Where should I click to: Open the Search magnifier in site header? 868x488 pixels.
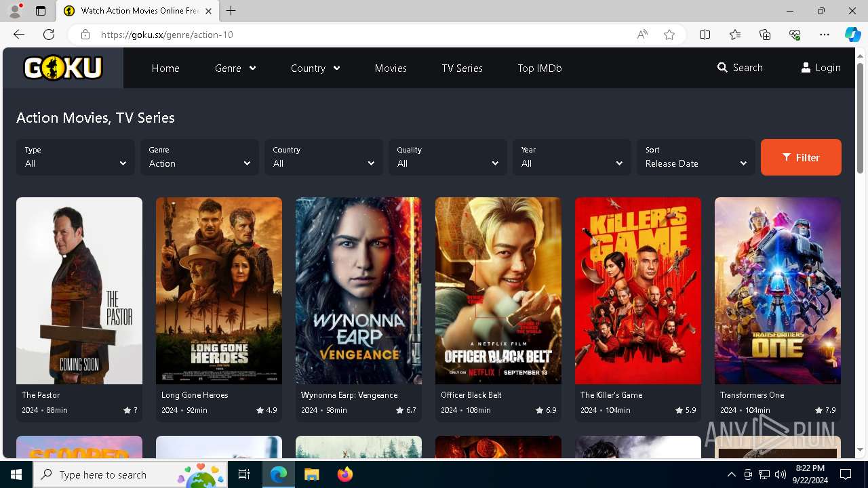point(722,68)
